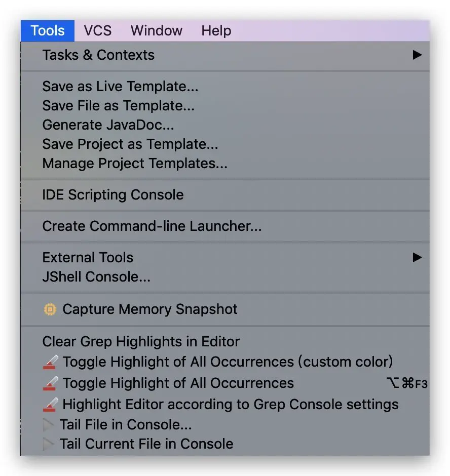This screenshot has width=450, height=476.
Task: Open Manage Project Templates
Action: pyautogui.click(x=135, y=164)
